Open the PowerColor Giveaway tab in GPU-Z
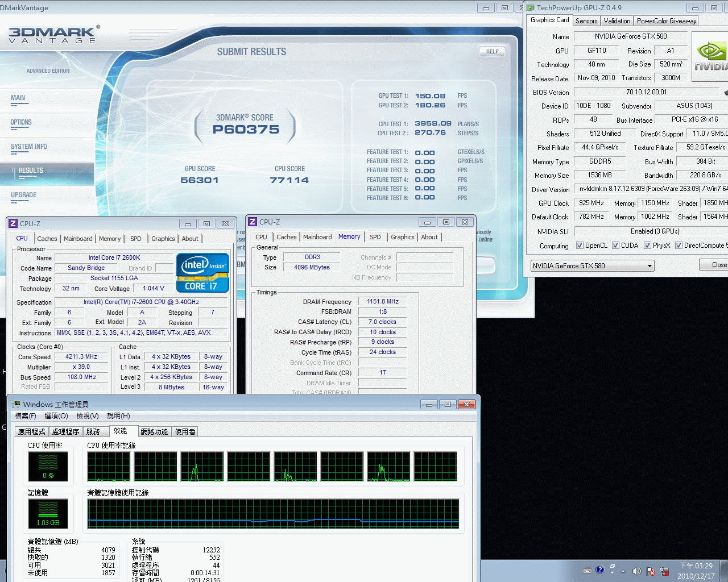Screen dimensions: 728x582 coord(667,21)
